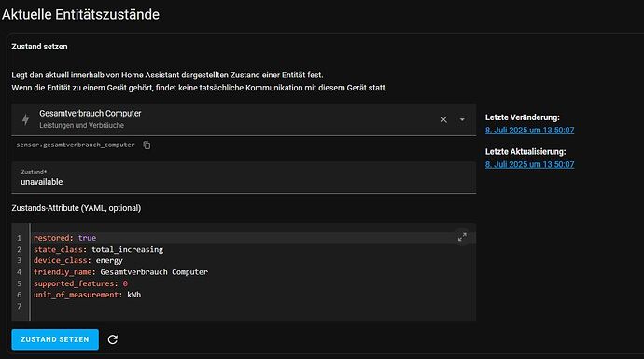The width and height of the screenshot is (644, 359).
Task: Click the 'Zustand setzen' section title
Action: click(39, 47)
